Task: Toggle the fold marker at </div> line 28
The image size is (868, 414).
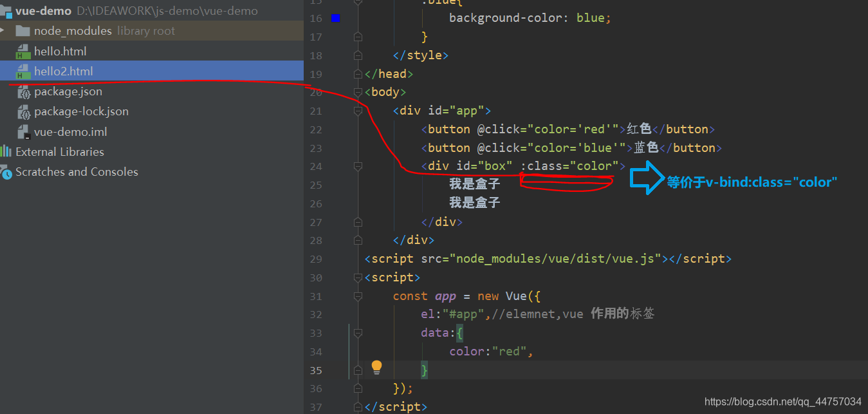Action: coord(358,240)
